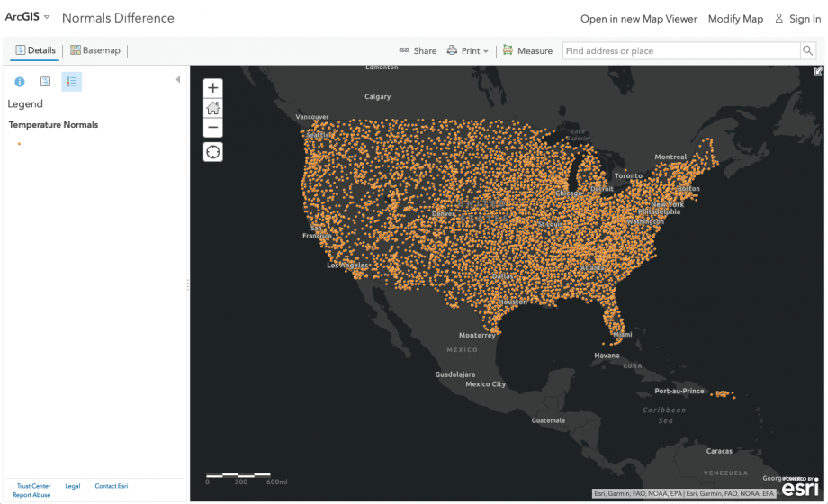Return to default map extent home button

pos(212,108)
